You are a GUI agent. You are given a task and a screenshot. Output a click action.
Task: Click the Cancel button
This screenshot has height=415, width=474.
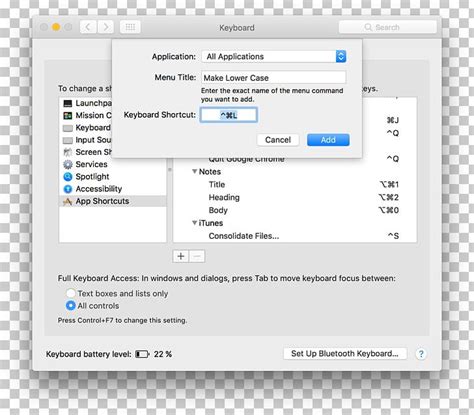tap(278, 140)
